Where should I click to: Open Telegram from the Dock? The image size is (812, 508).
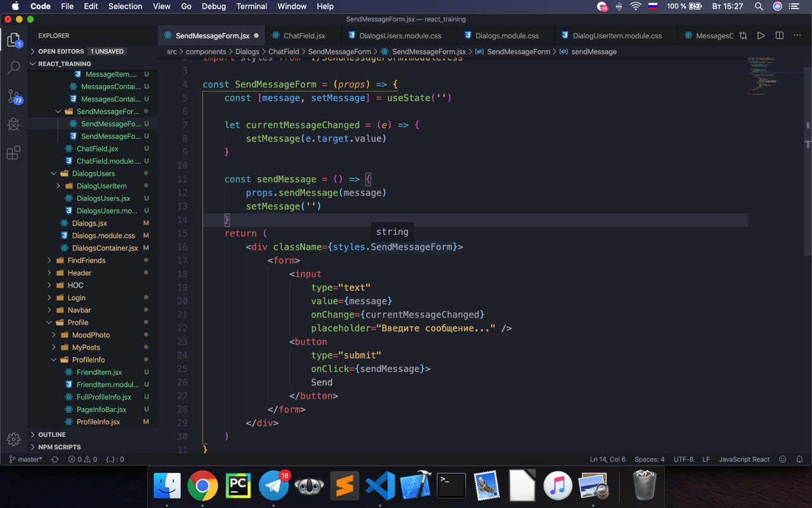click(273, 486)
